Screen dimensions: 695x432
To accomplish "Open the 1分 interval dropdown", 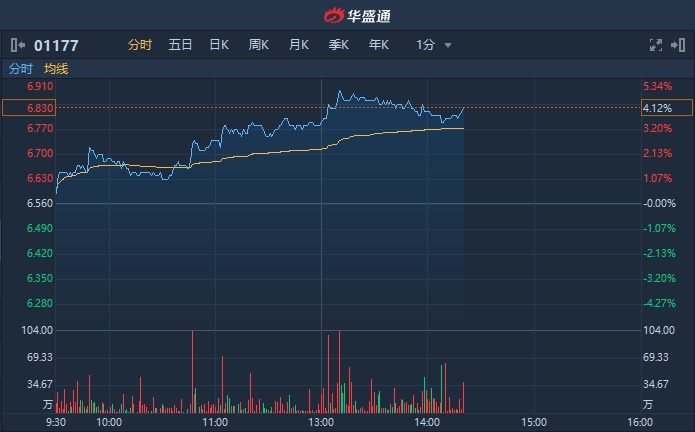I will pyautogui.click(x=426, y=45).
